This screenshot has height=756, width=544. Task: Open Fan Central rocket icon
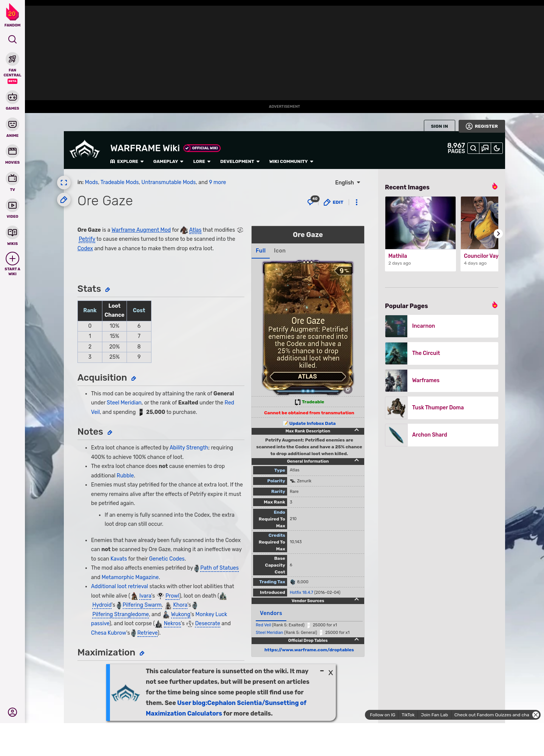click(12, 59)
